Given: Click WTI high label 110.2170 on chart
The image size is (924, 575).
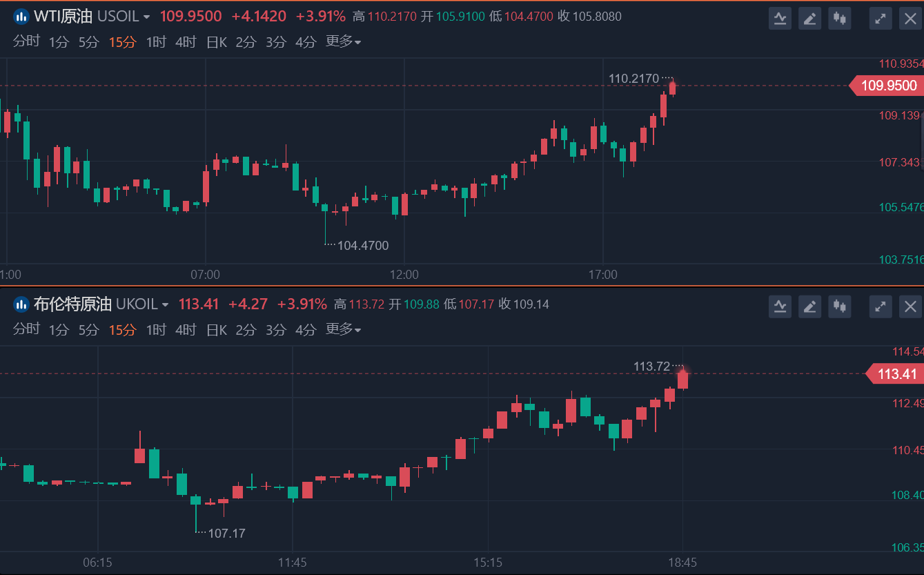Looking at the screenshot, I should point(633,79).
